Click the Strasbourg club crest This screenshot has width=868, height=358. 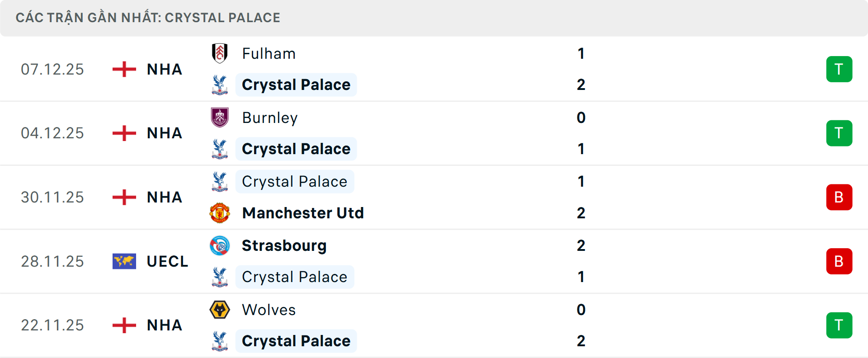tap(220, 245)
